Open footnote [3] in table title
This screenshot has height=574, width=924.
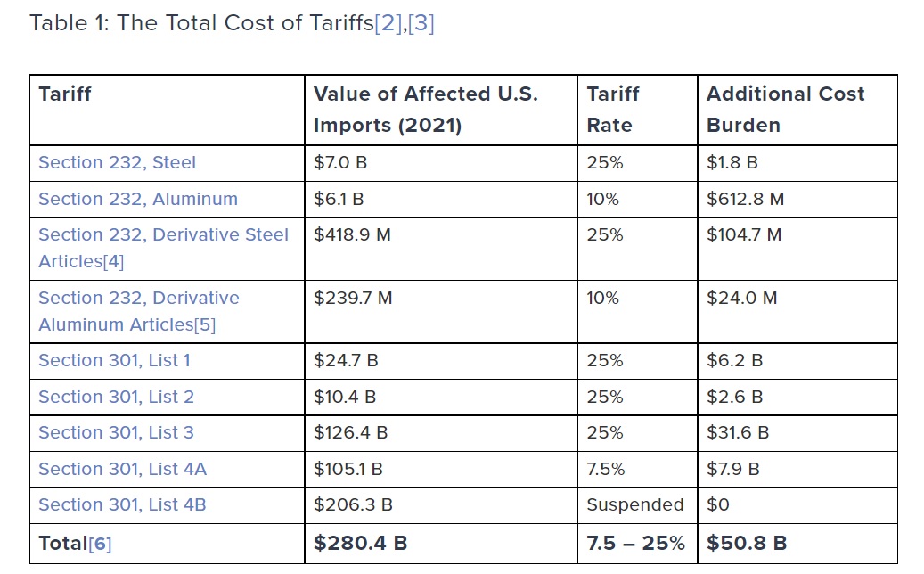(421, 23)
